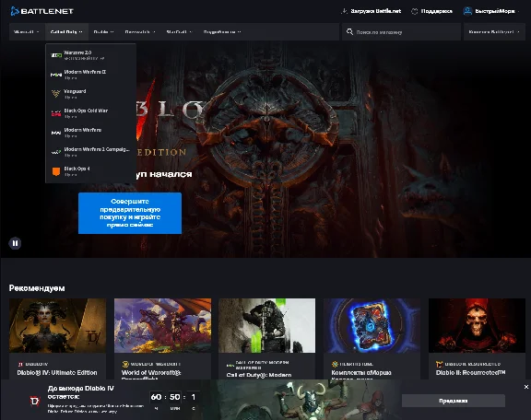
Task: Select Modern Warfare 2 Campaign entry
Action: (x=90, y=152)
